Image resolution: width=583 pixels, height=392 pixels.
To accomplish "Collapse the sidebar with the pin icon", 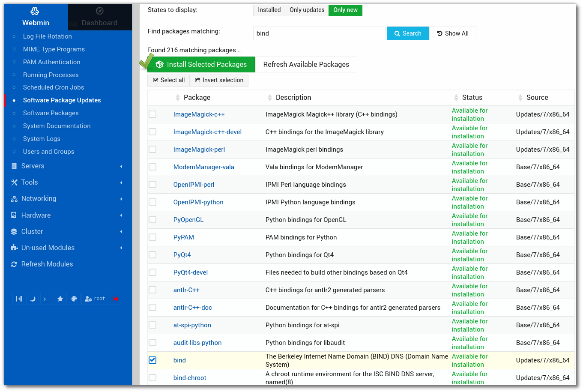I will (x=19, y=299).
